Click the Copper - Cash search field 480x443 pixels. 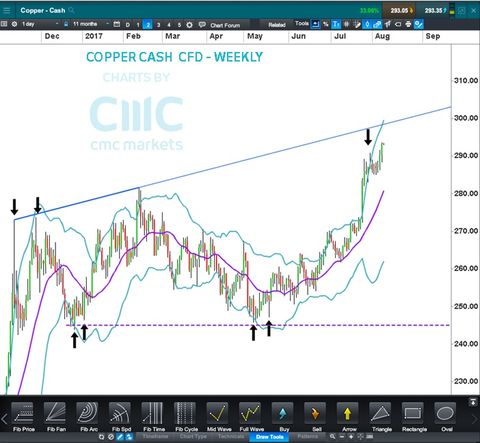click(47, 10)
